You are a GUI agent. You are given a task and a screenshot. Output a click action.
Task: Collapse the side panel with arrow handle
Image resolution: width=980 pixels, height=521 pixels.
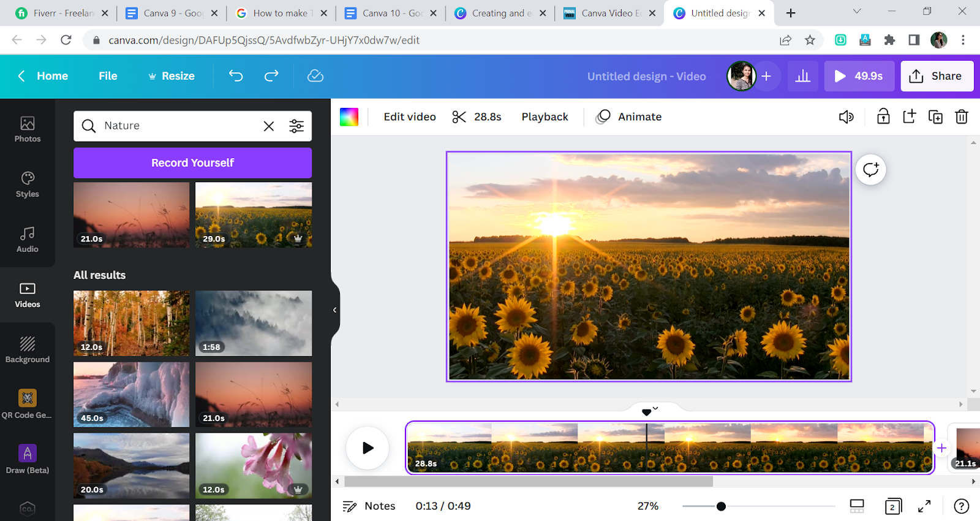coord(335,310)
